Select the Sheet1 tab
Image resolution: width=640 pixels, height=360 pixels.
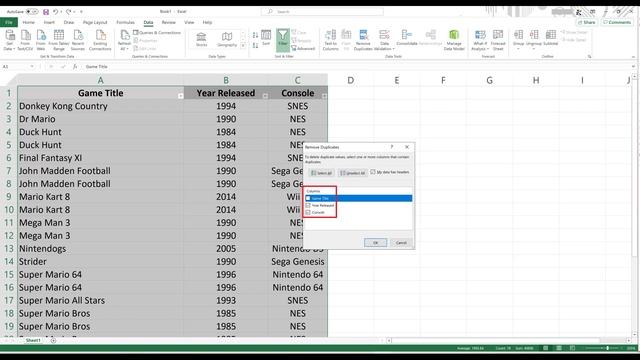33,340
